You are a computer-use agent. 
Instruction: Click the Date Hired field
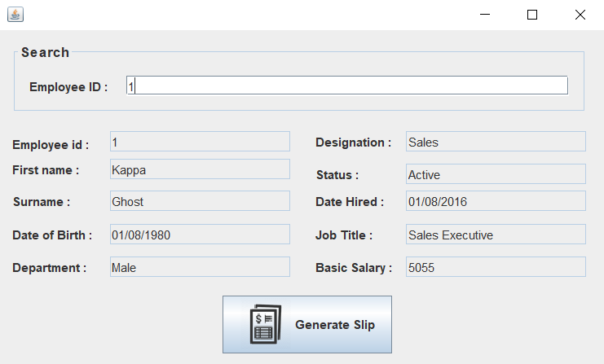[x=496, y=201]
